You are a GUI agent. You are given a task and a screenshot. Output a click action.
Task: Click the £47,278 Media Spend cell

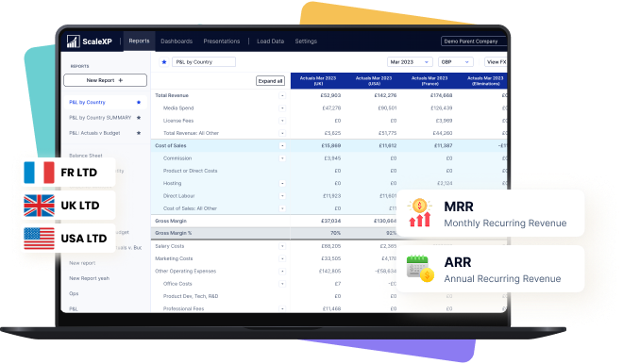tap(331, 108)
